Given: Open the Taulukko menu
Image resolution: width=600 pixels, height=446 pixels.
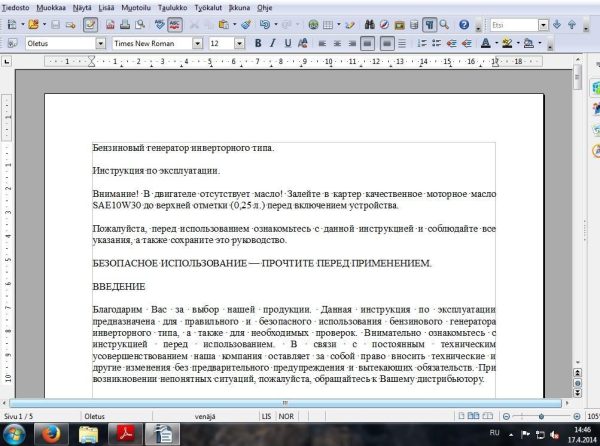Looking at the screenshot, I should click(173, 8).
